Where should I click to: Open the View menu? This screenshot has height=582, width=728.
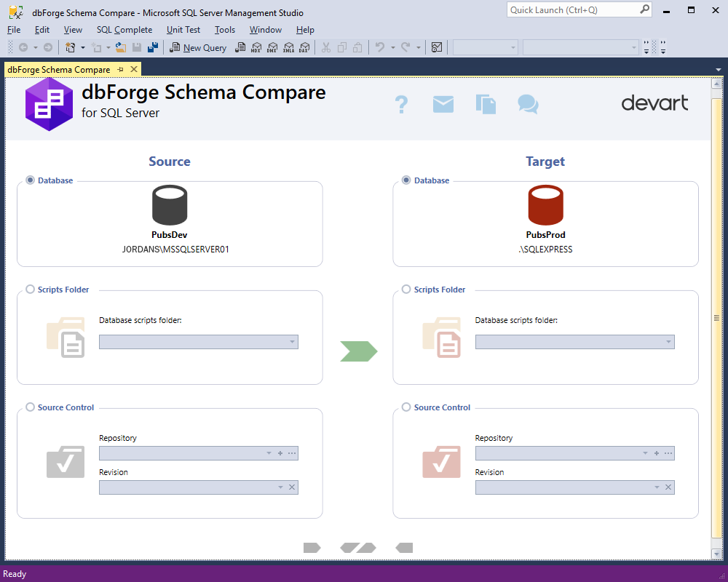click(x=73, y=30)
